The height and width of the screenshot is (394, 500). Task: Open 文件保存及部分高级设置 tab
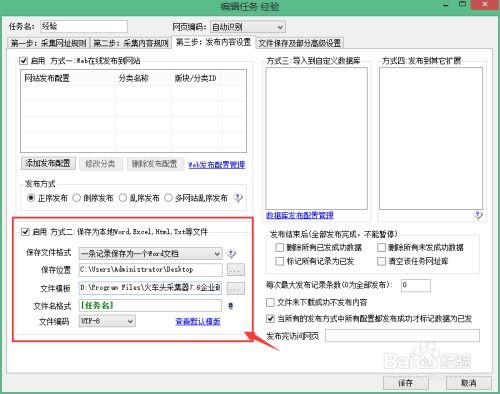pyautogui.click(x=300, y=43)
